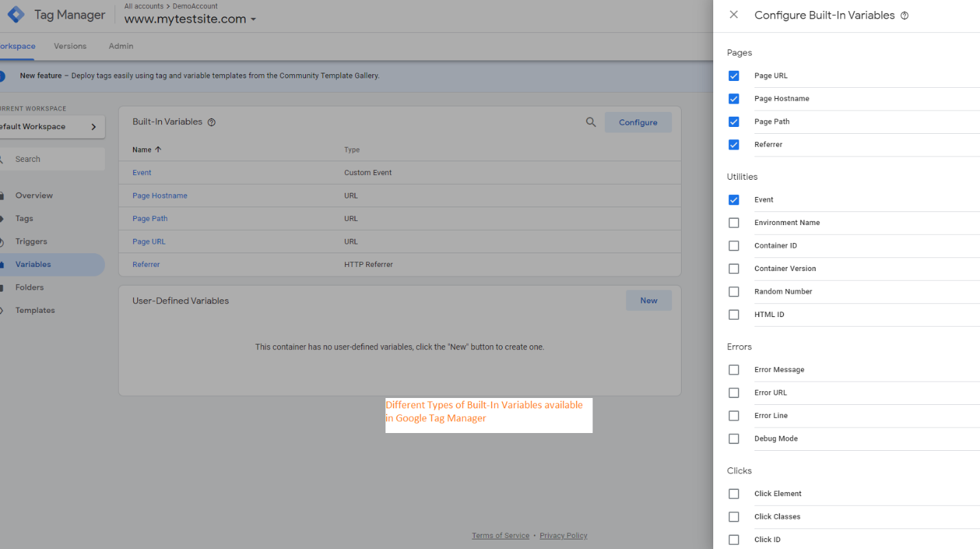
Task: Check the Click ID checkbox
Action: click(734, 540)
